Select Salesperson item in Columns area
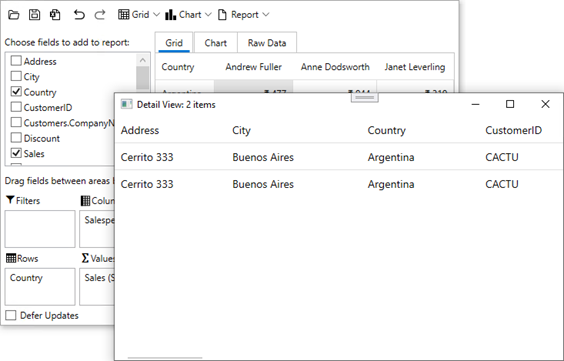The image size is (564, 361). pyautogui.click(x=99, y=220)
